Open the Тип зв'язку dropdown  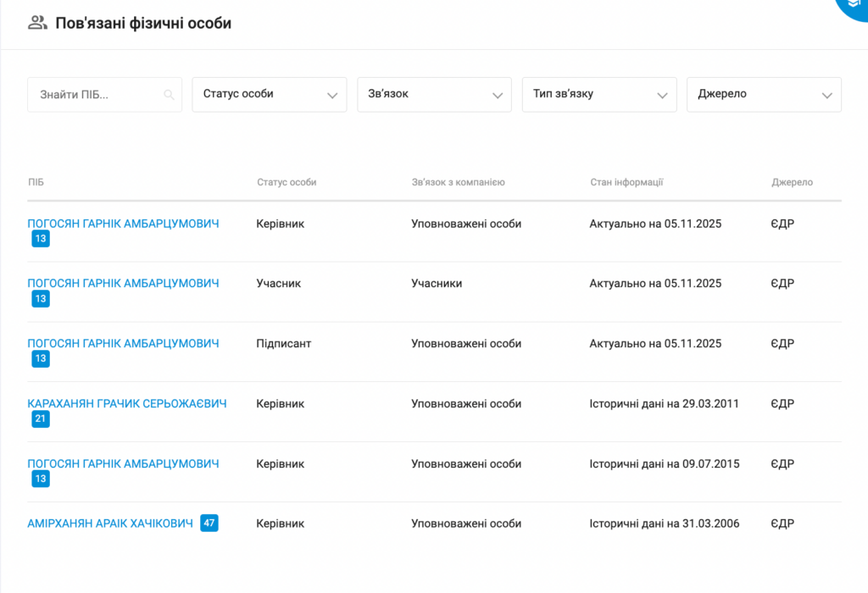pos(599,94)
